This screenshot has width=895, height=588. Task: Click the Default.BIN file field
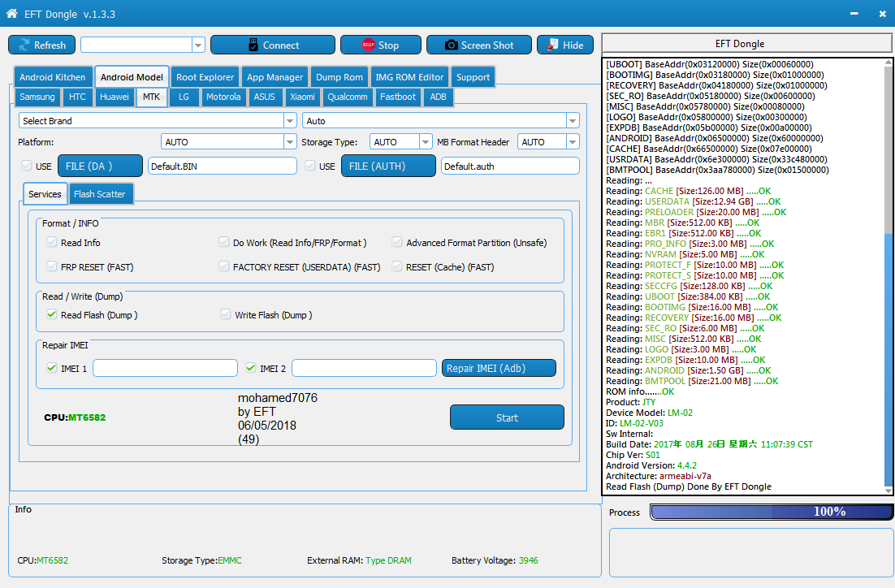222,166
